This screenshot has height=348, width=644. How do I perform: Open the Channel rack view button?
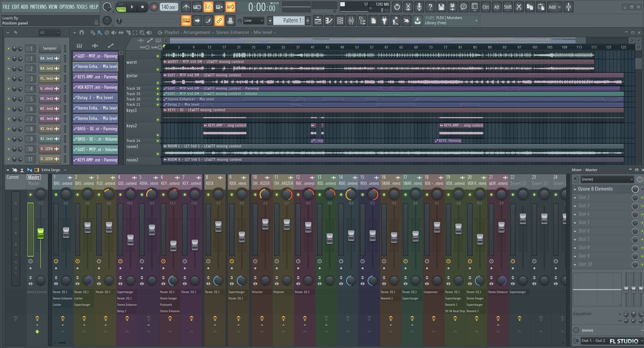click(340, 21)
